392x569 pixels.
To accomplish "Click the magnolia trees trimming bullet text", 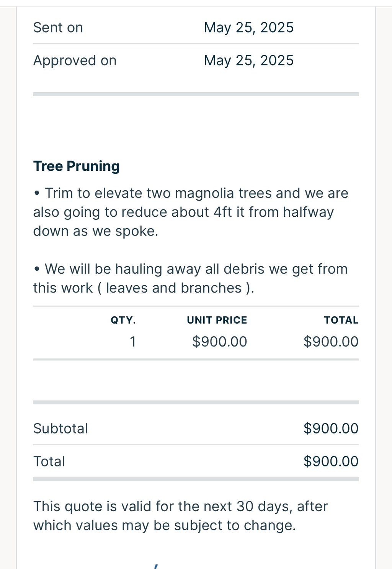I will coord(191,212).
